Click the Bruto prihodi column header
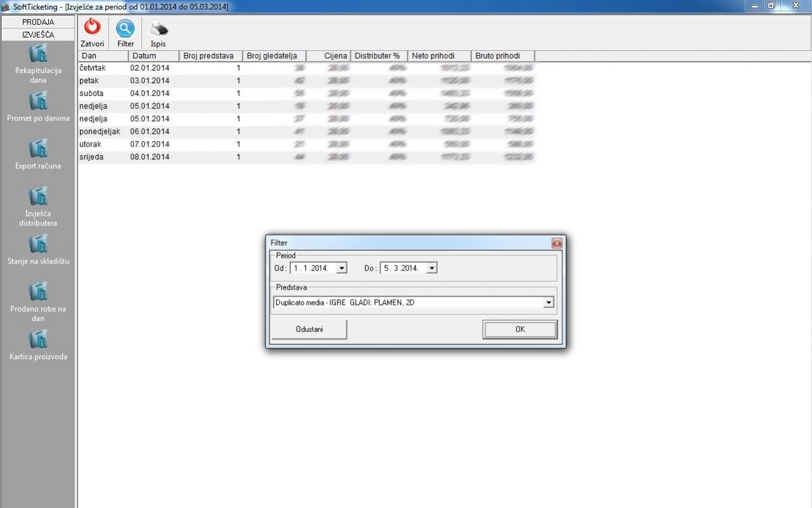Viewport: 812px width, 508px height. click(502, 56)
